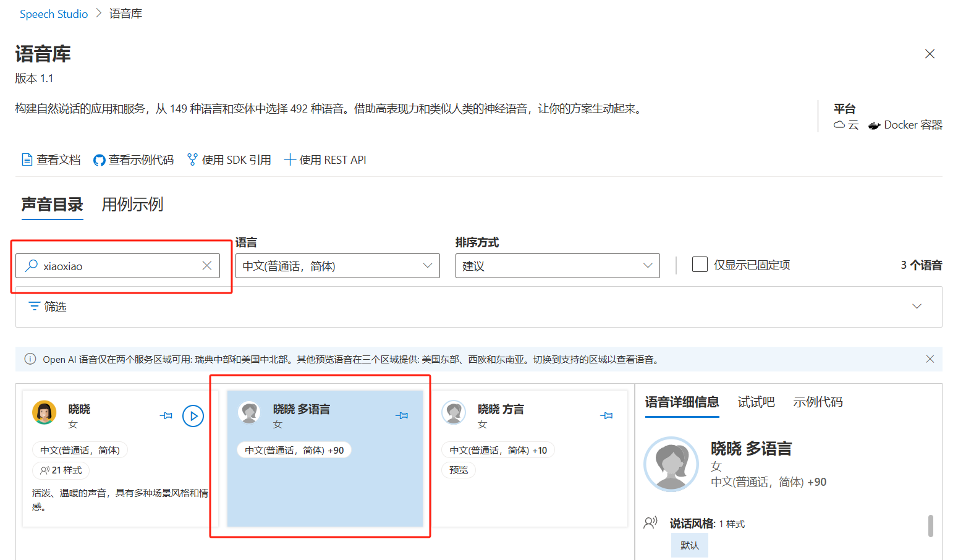Click the 3 个语音 result count
Image resolution: width=979 pixels, height=560 pixels.
(921, 265)
